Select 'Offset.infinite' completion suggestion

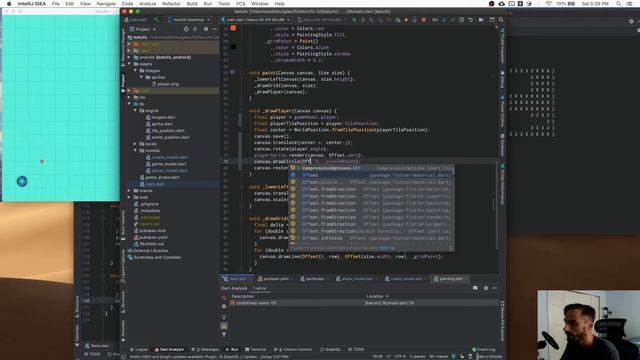[x=371, y=238]
